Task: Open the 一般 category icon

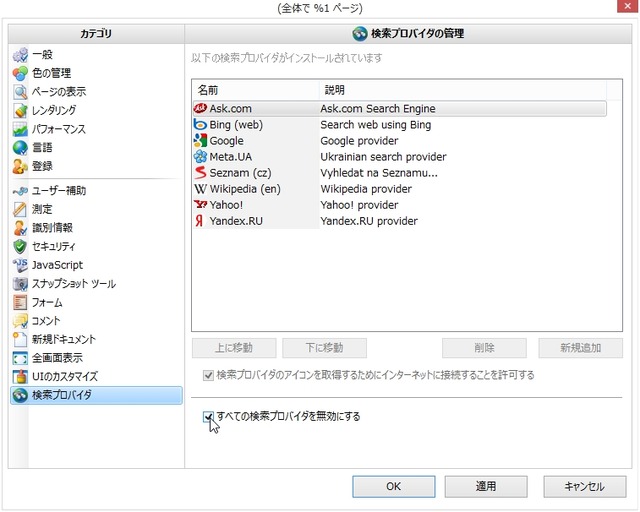Action: [20, 55]
